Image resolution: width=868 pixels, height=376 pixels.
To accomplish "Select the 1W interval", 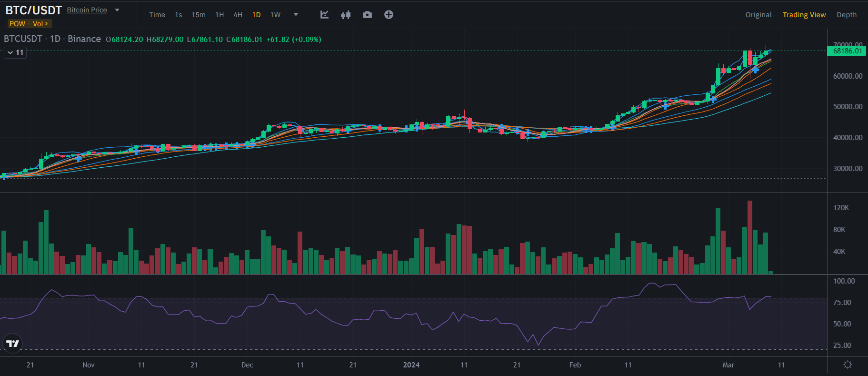I will pos(275,15).
